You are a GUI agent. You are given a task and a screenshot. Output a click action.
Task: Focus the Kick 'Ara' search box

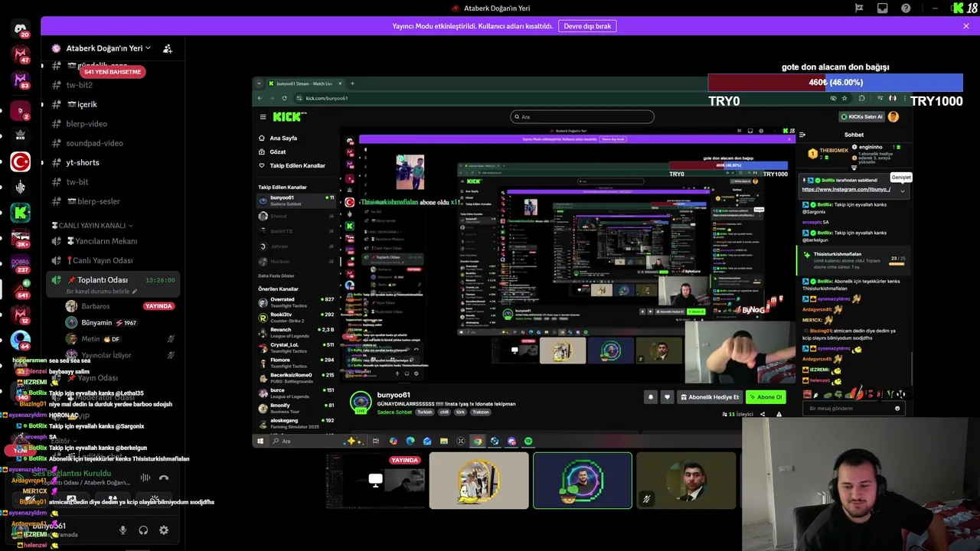tap(583, 117)
